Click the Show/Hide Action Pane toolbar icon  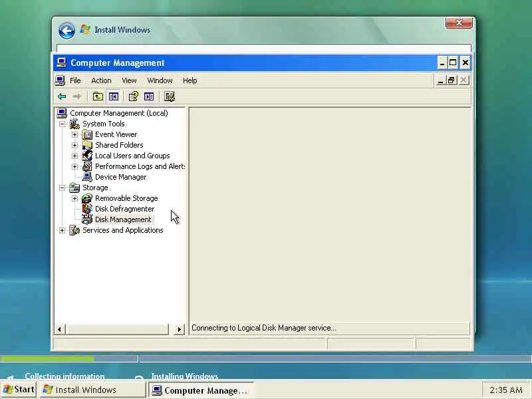tap(149, 96)
